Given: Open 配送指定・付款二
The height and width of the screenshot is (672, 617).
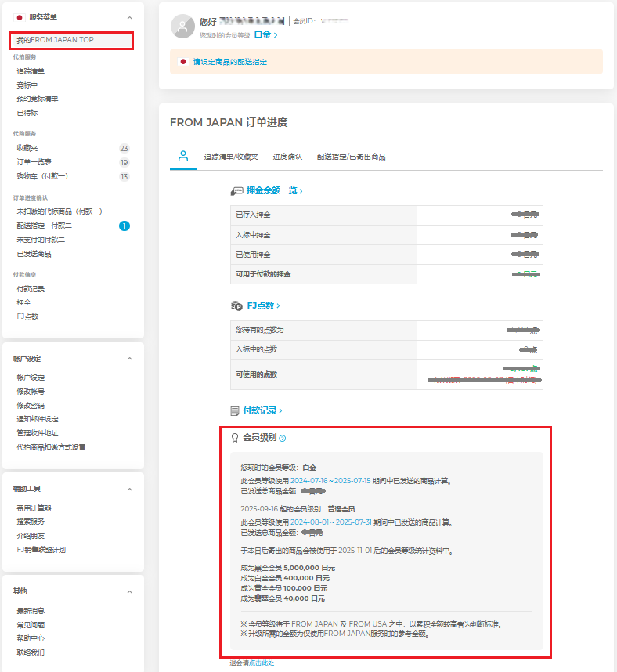Looking at the screenshot, I should [x=44, y=226].
